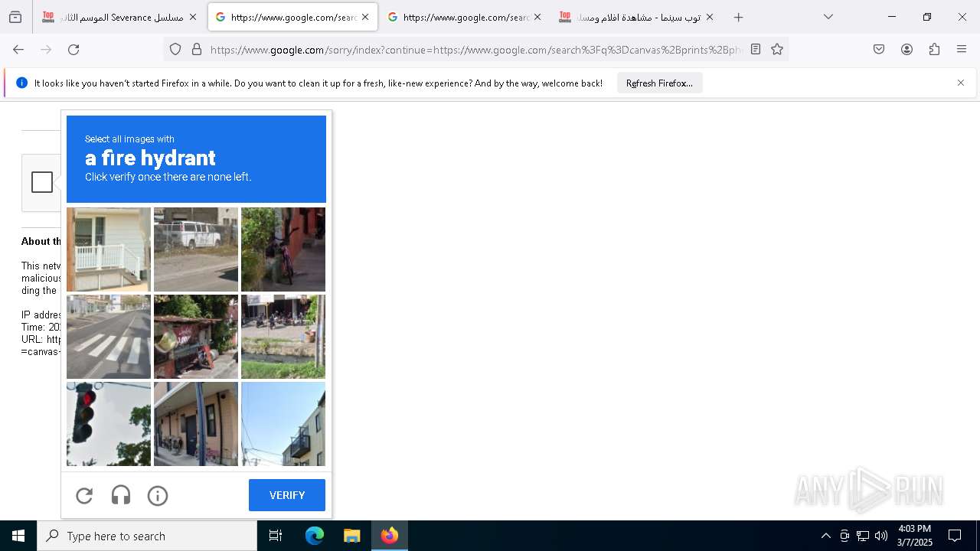Open network status tray icon
980x551 pixels.
coord(863,536)
